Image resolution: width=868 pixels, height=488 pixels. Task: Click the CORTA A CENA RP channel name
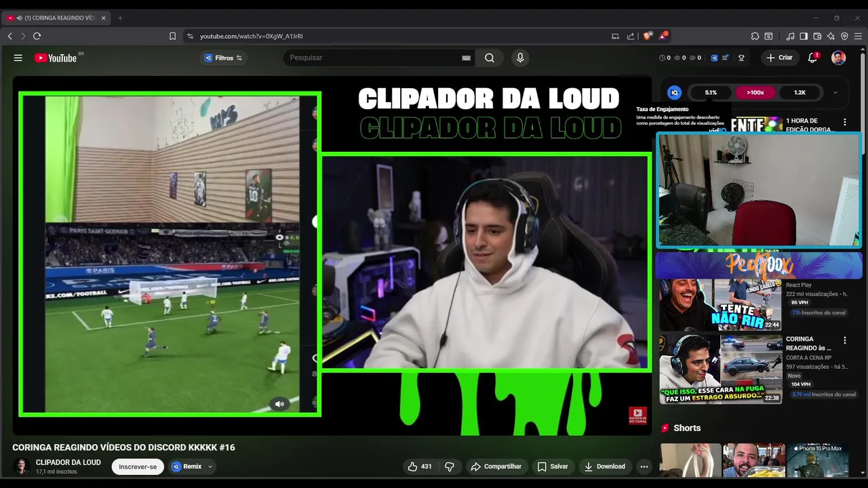809,358
